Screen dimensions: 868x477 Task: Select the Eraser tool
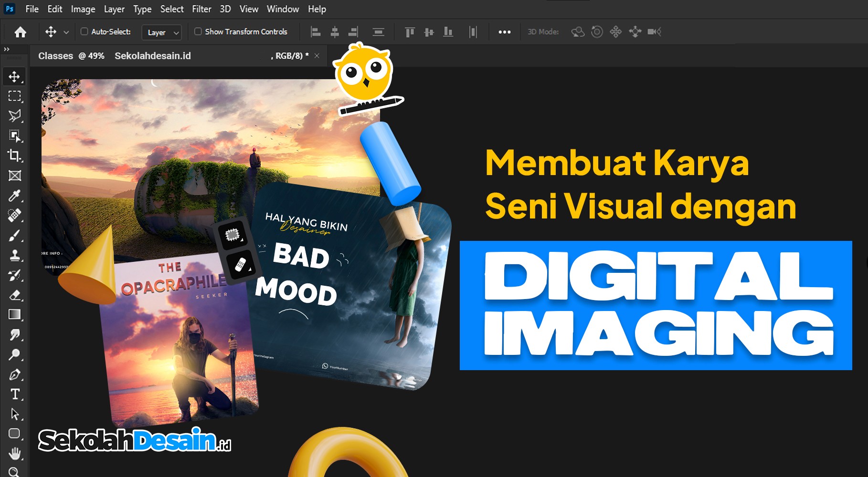[14, 295]
